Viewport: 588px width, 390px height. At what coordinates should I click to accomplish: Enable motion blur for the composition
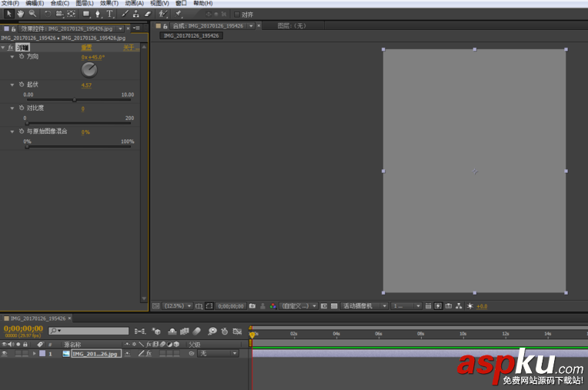click(197, 332)
